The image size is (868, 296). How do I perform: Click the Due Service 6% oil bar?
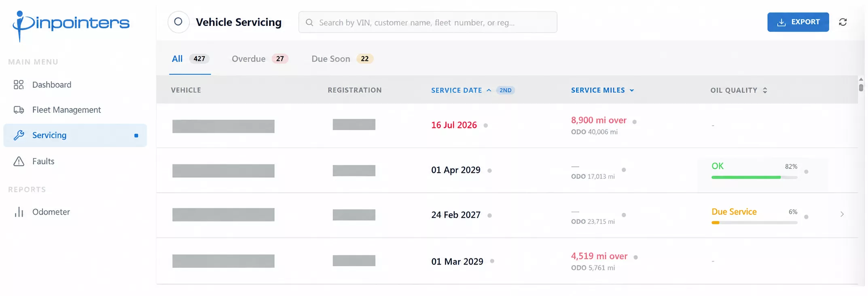754,223
